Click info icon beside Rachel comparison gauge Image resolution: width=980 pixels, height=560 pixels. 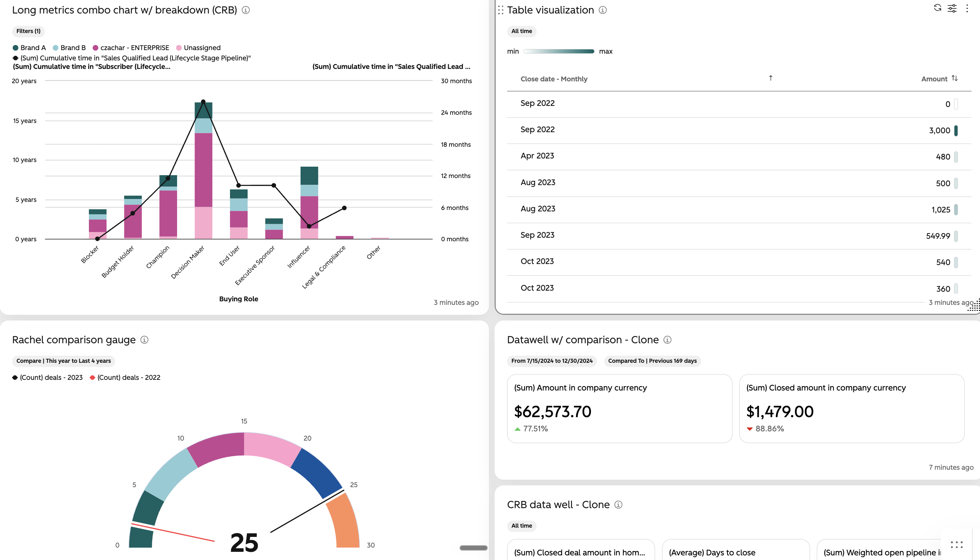click(144, 340)
